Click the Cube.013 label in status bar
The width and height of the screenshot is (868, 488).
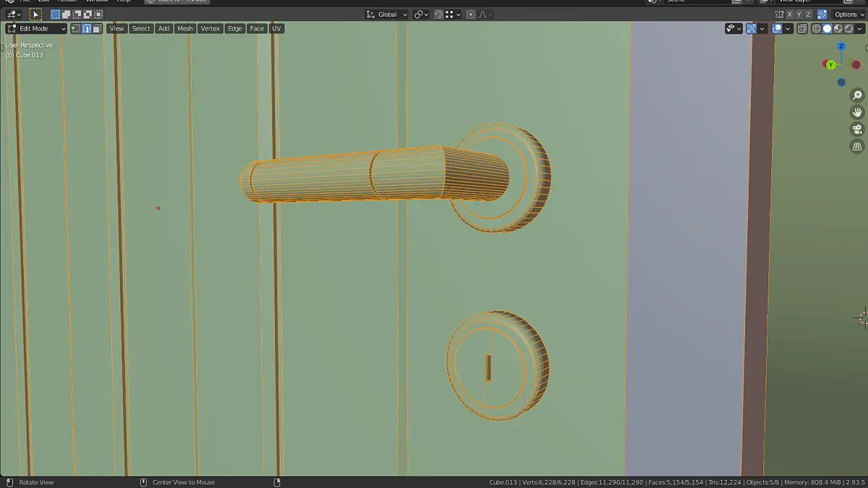(503, 482)
